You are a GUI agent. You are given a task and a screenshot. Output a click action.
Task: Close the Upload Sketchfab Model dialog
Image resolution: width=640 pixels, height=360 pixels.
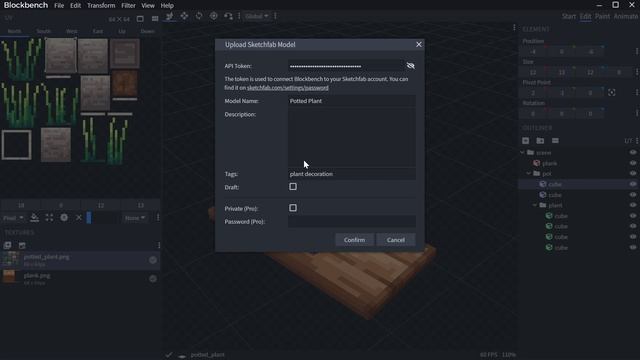(418, 44)
